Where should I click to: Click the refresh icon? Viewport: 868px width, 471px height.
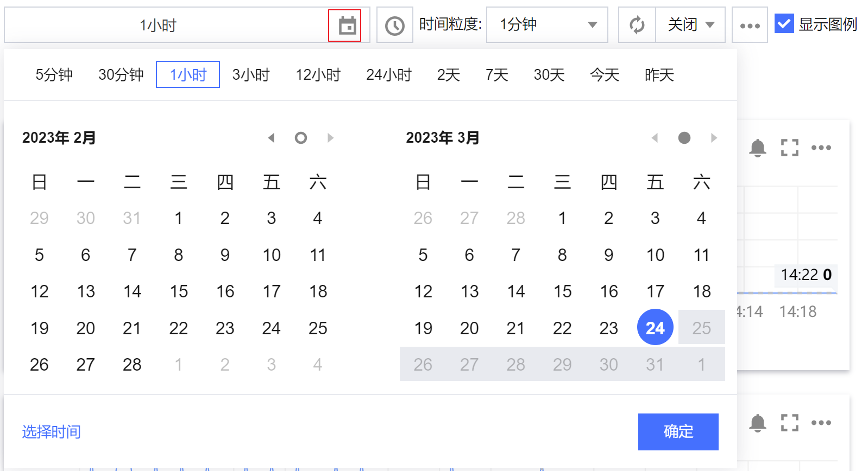637,25
